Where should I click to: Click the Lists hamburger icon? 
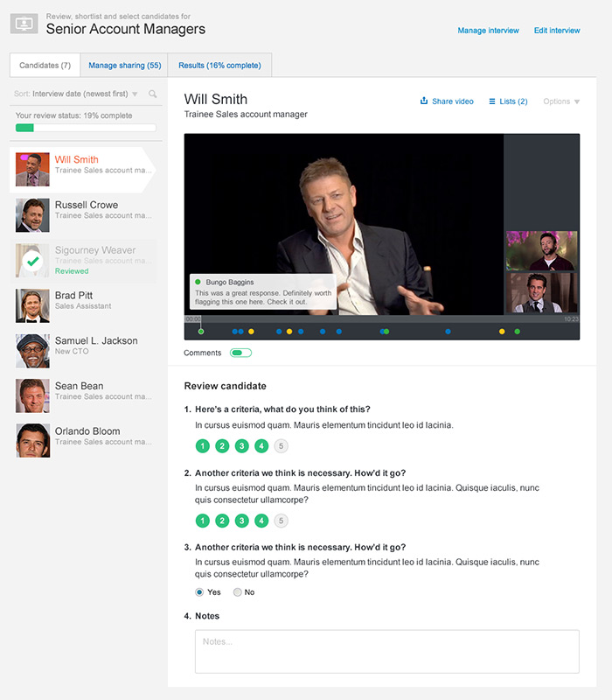click(492, 101)
